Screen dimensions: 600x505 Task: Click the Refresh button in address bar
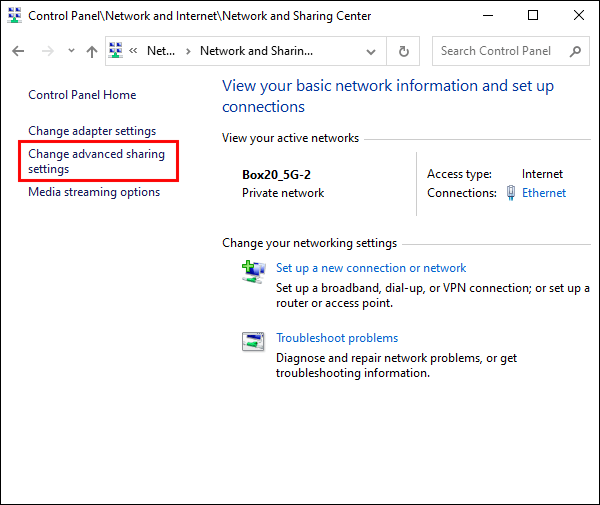coord(403,51)
